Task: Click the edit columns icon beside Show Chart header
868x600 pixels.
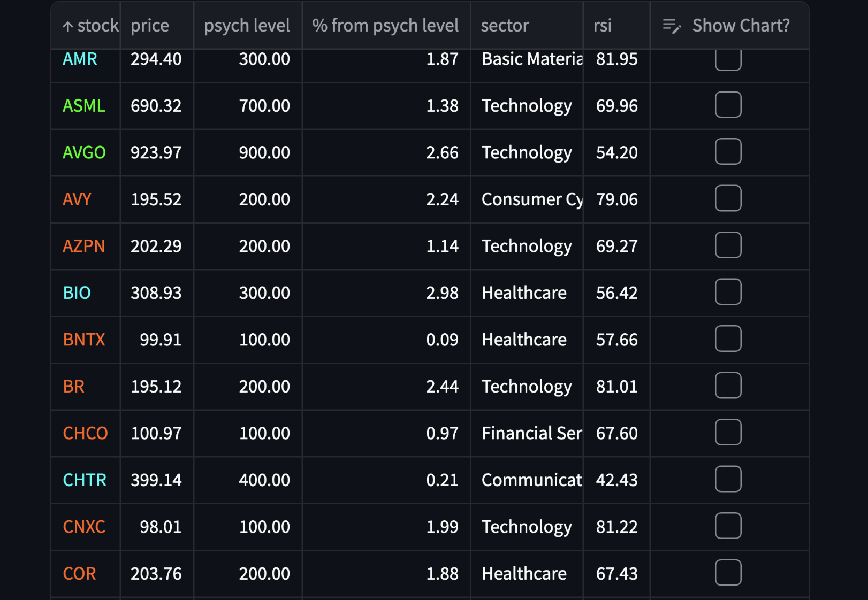Action: 671,25
